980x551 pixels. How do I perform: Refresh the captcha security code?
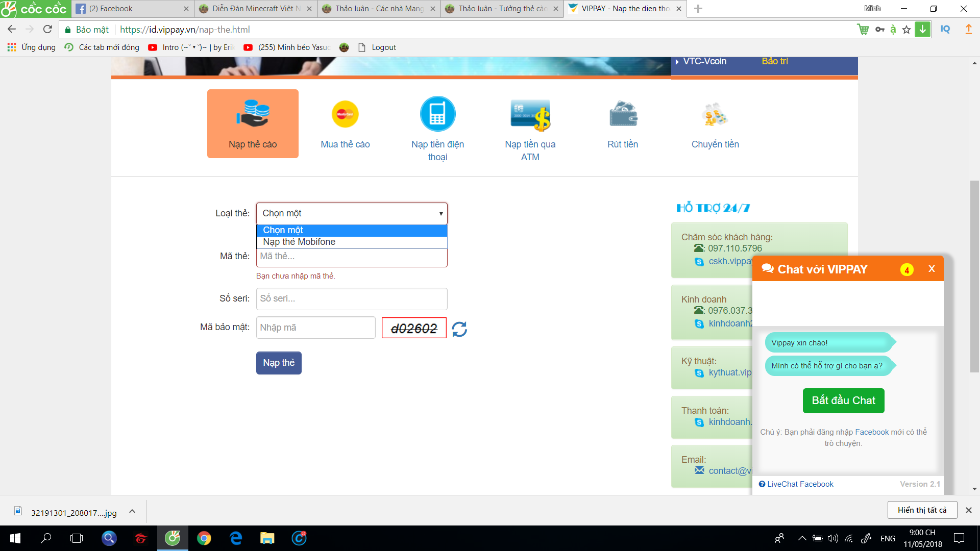point(459,329)
